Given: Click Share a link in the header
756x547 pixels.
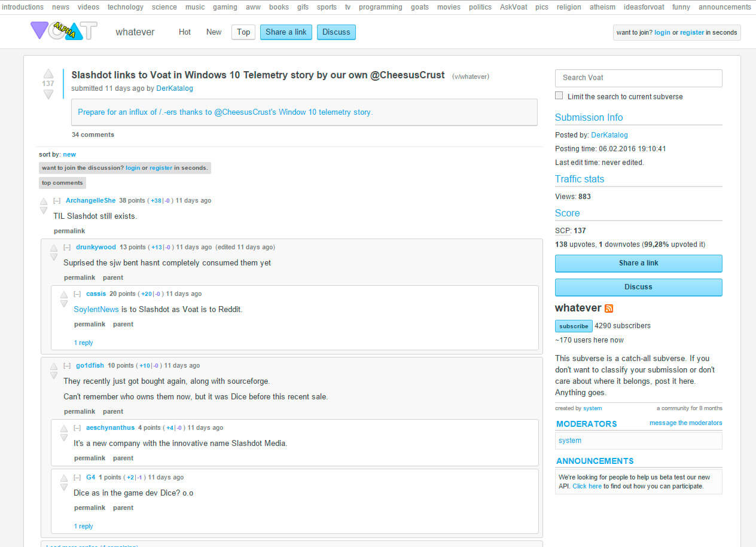Looking at the screenshot, I should (x=286, y=32).
